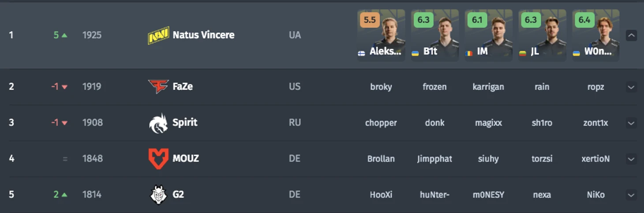Expand the Spirit team row
Viewport: 644px width, 213px height.
tap(631, 123)
